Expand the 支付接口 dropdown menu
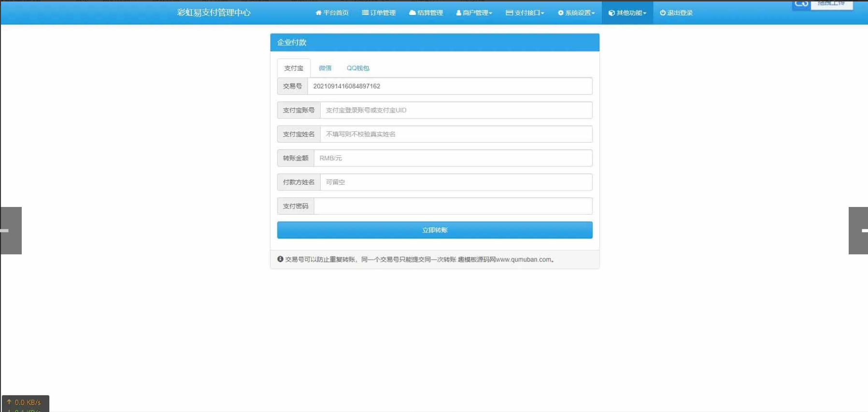The image size is (868, 412). tap(525, 13)
